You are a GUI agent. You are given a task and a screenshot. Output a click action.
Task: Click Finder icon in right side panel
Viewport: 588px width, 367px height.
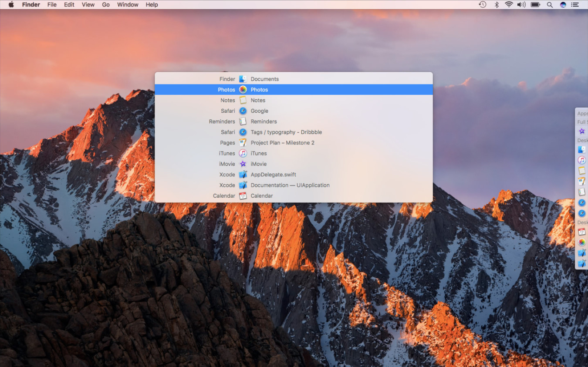581,149
